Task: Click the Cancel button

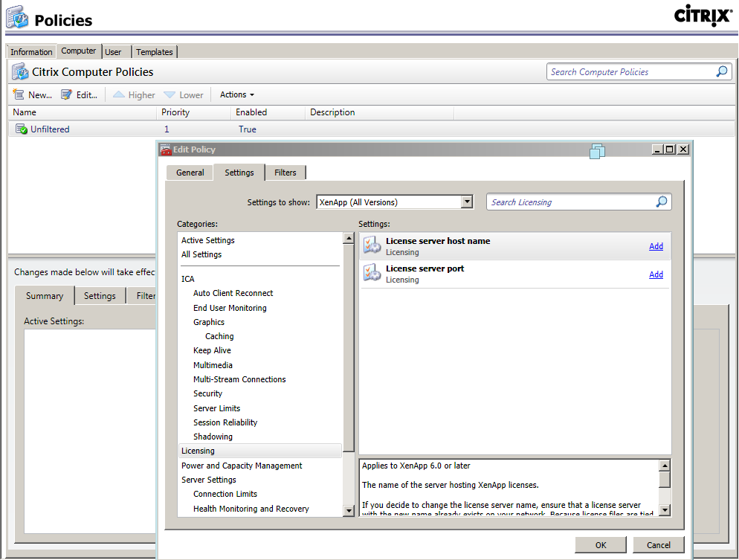Action: [x=658, y=544]
